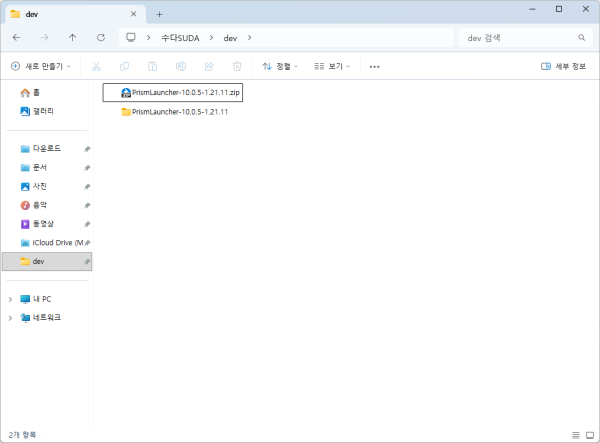Viewport: 600px width, 443px height.
Task: Select dev folder in sidebar
Action: coord(47,262)
